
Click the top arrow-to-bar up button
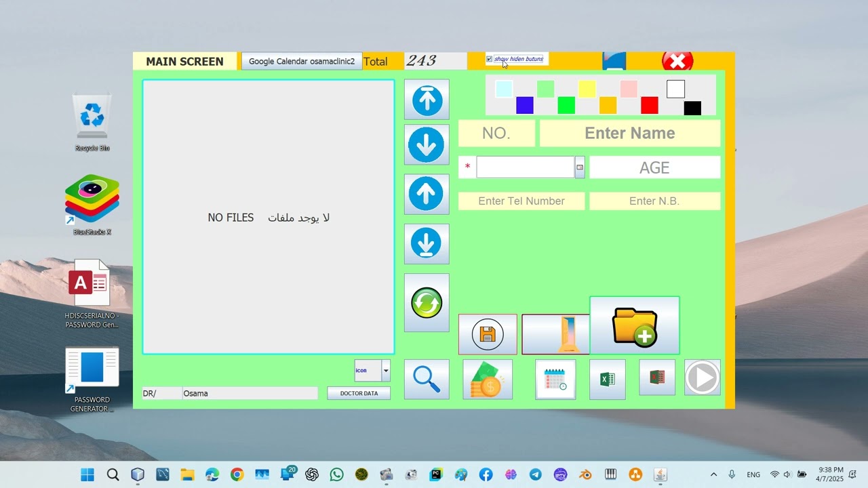(427, 100)
